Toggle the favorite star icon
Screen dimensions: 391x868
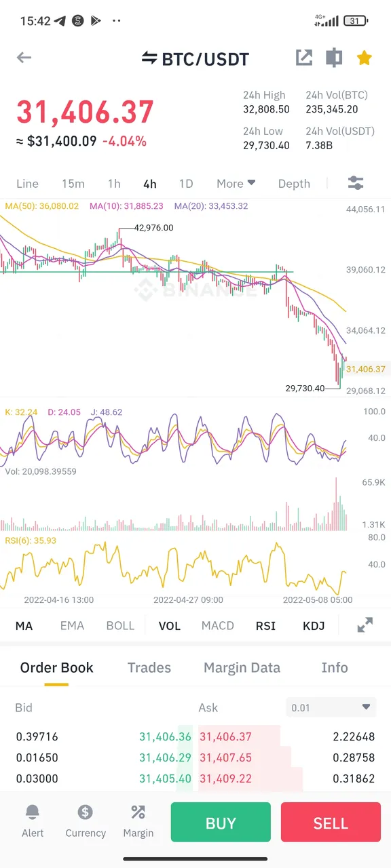[365, 58]
